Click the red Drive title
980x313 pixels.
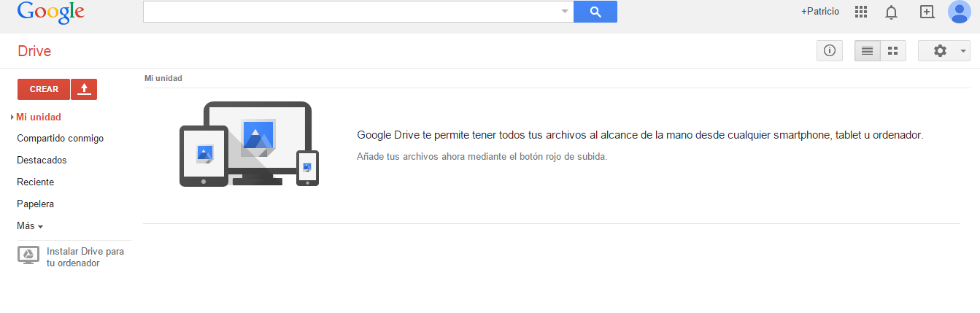[x=34, y=51]
